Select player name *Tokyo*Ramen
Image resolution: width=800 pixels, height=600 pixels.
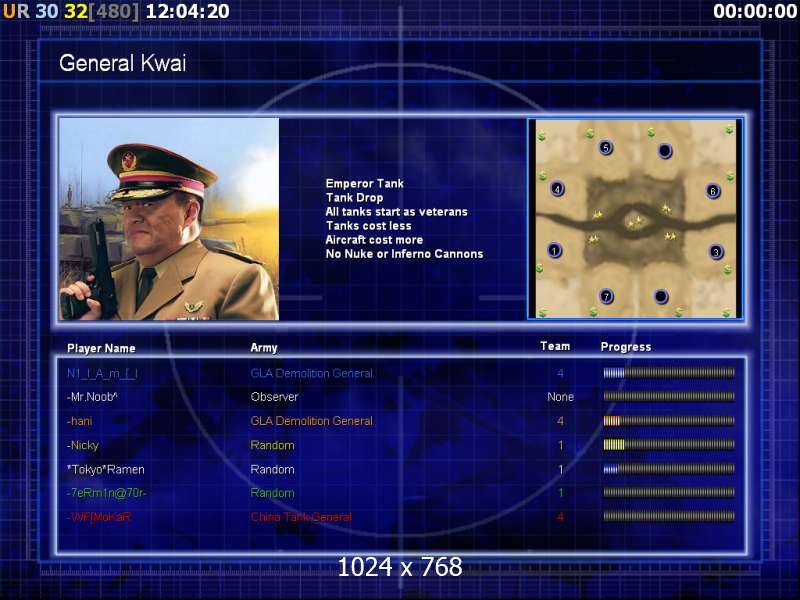106,469
